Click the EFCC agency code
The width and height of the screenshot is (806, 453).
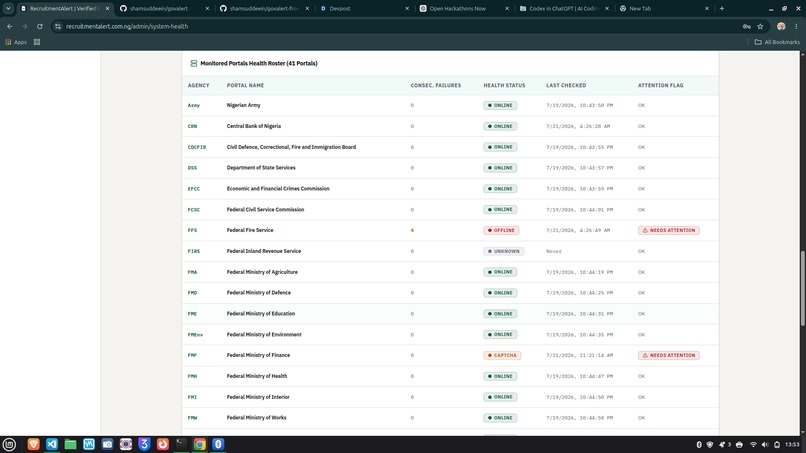[x=194, y=189]
